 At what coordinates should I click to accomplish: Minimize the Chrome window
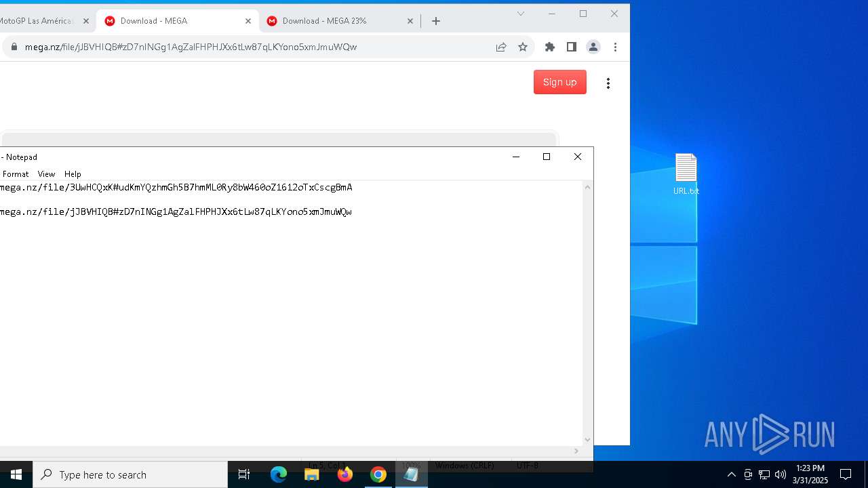click(x=552, y=14)
